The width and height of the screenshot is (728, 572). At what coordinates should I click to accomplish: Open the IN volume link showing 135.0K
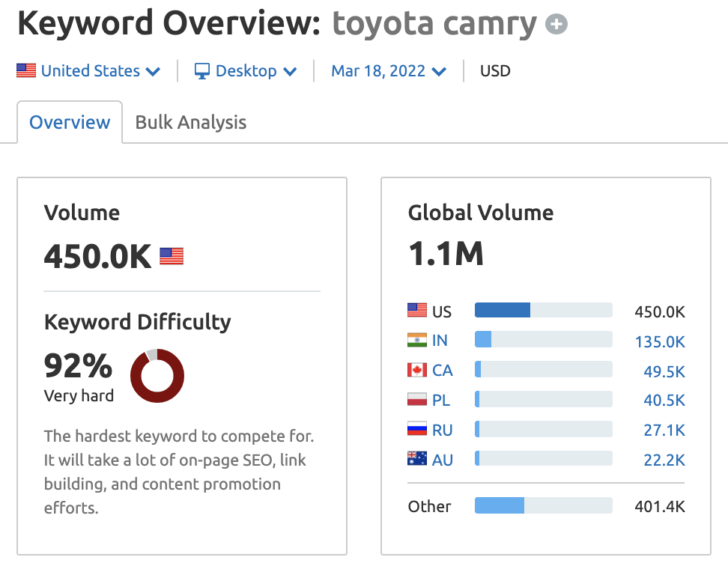pos(659,341)
